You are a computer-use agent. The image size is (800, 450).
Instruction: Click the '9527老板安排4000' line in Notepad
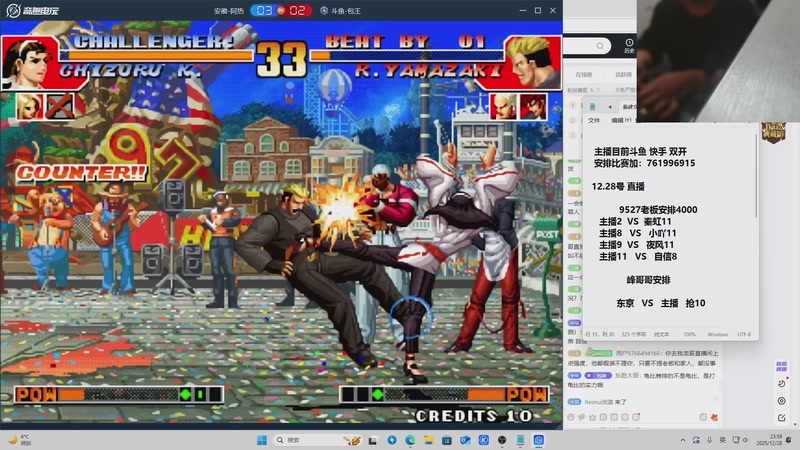(x=658, y=210)
